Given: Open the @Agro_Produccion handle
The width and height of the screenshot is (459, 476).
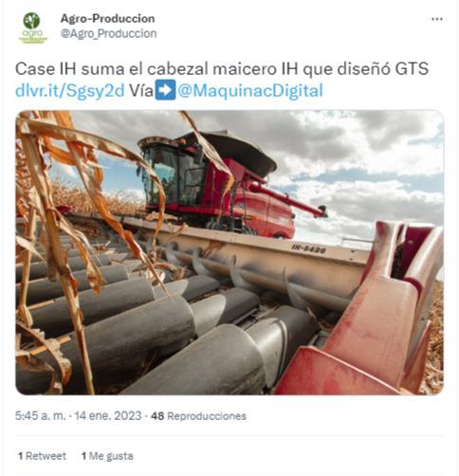Looking at the screenshot, I should click(108, 33).
